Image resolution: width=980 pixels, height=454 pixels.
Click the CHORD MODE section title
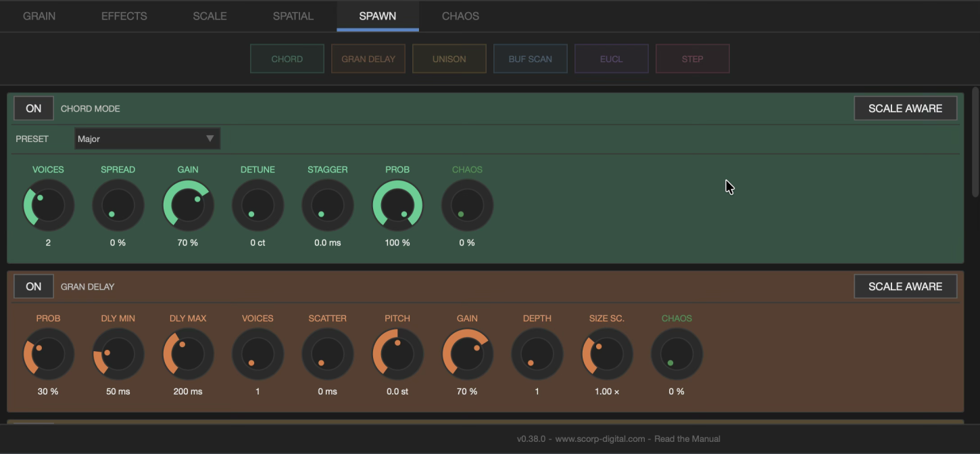click(91, 108)
